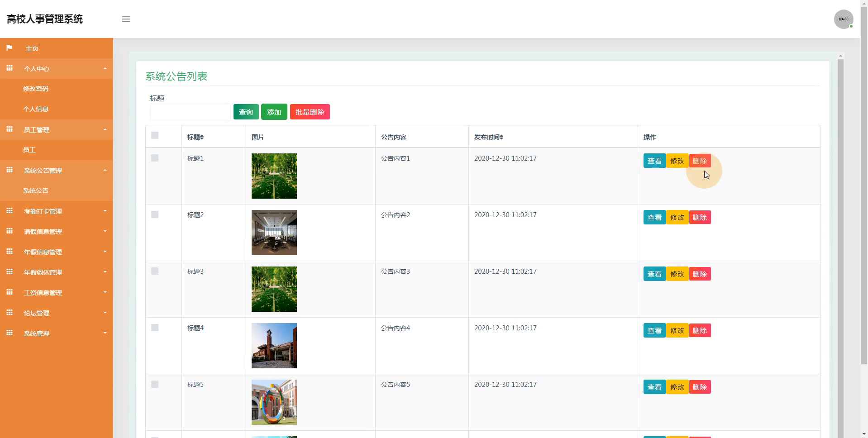The width and height of the screenshot is (868, 438).
Task: Open the ring sculpture thumbnail of 标题5
Action: point(274,402)
